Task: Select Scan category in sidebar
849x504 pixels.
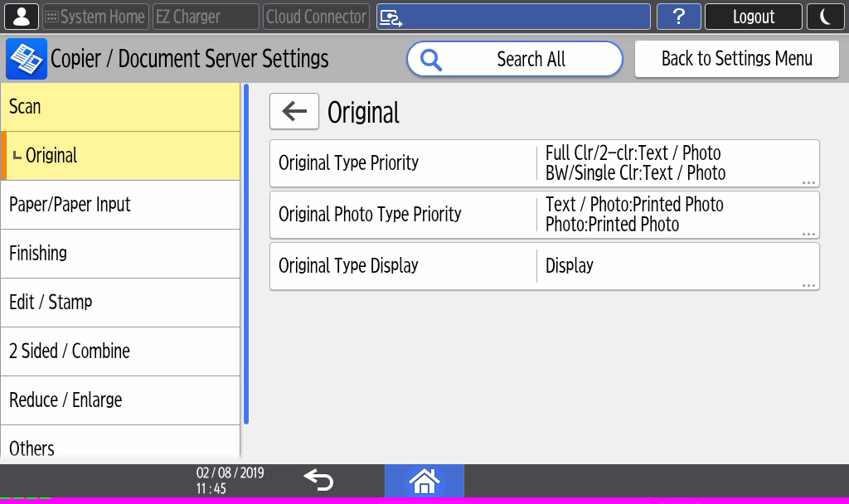Action: (120, 107)
